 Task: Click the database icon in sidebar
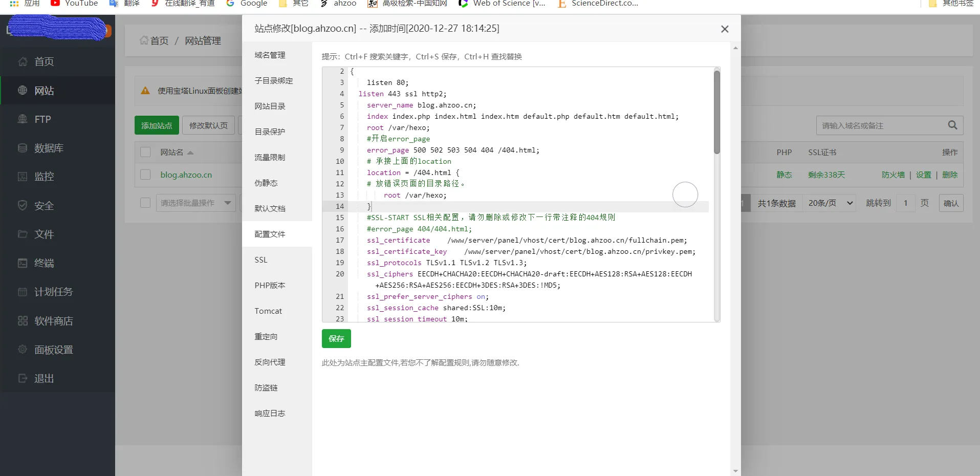23,148
